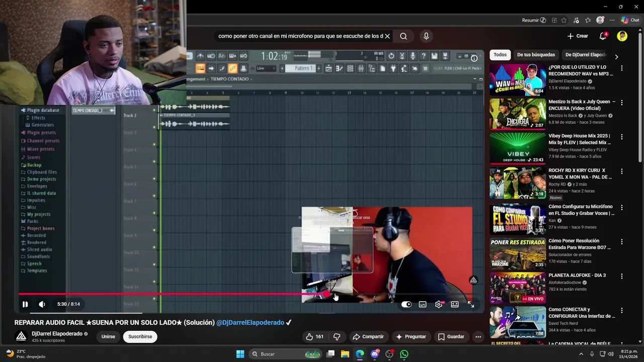Open the Windows Start menu

pos(240,354)
